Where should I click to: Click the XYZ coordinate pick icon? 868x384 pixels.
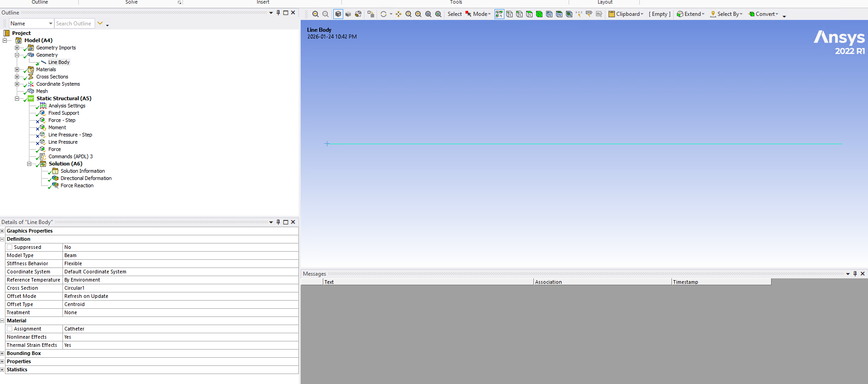(579, 14)
